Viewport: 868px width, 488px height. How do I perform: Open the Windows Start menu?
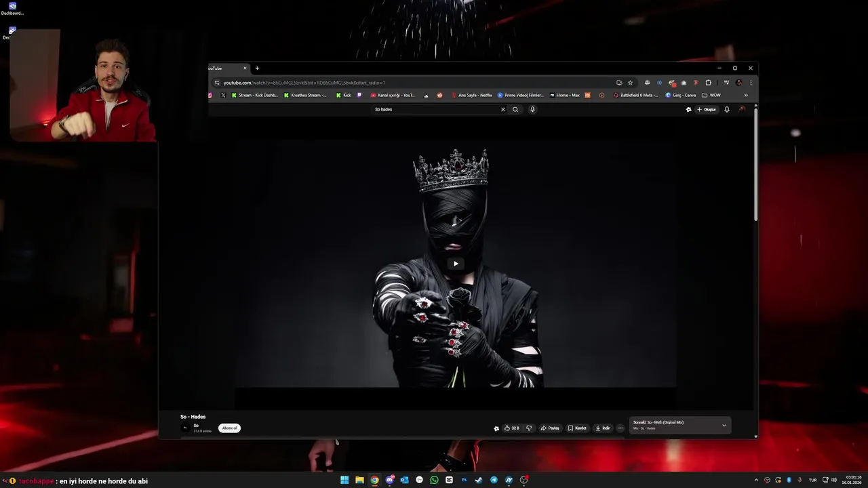(344, 480)
